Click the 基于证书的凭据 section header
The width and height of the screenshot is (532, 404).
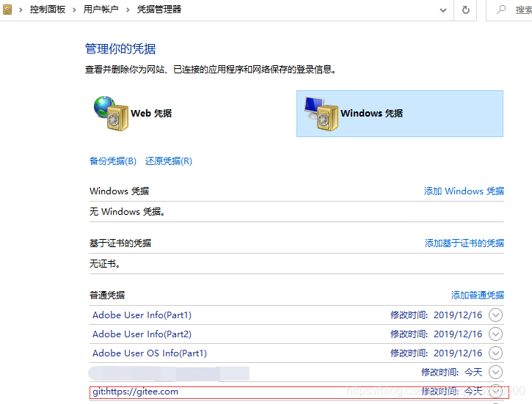[x=120, y=243]
